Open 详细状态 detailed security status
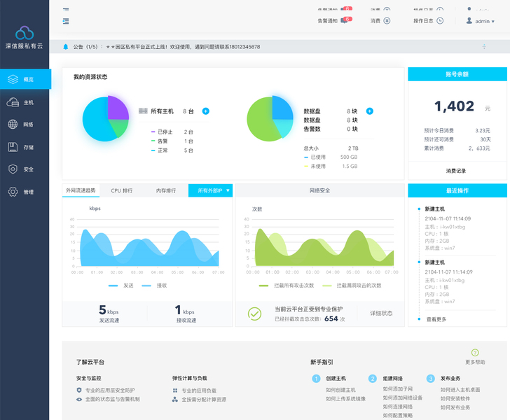Viewport: 510px width, 420px height. [381, 313]
